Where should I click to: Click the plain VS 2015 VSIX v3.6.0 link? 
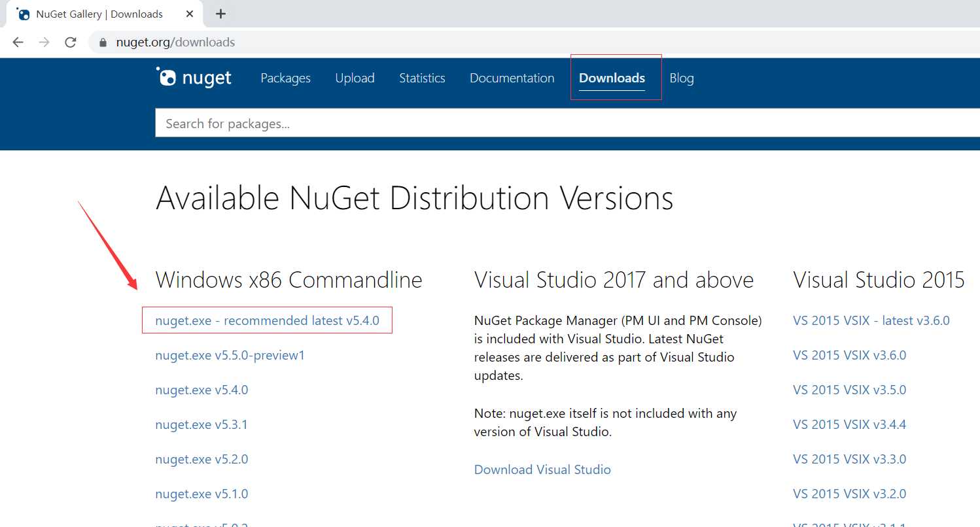849,355
